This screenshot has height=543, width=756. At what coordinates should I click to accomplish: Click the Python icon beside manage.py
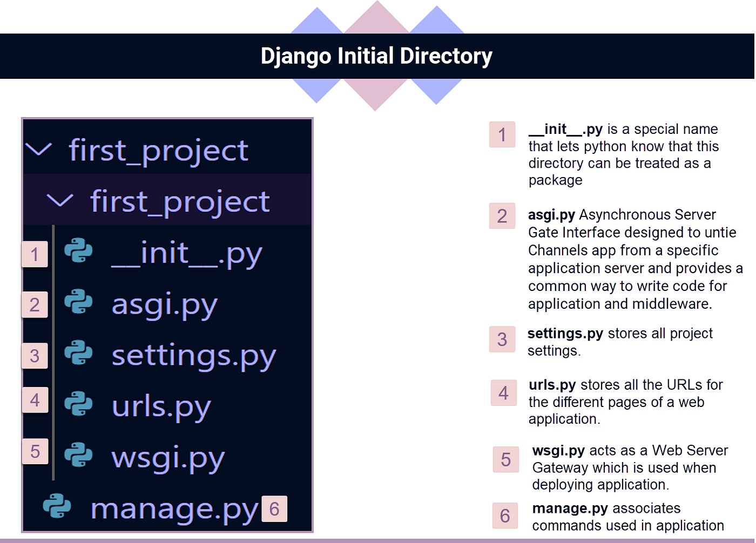(x=57, y=506)
